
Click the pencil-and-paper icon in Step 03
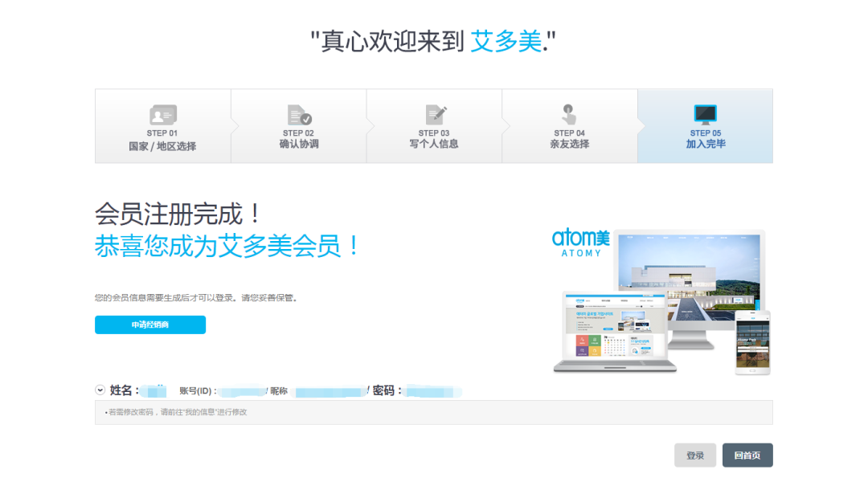(x=436, y=115)
